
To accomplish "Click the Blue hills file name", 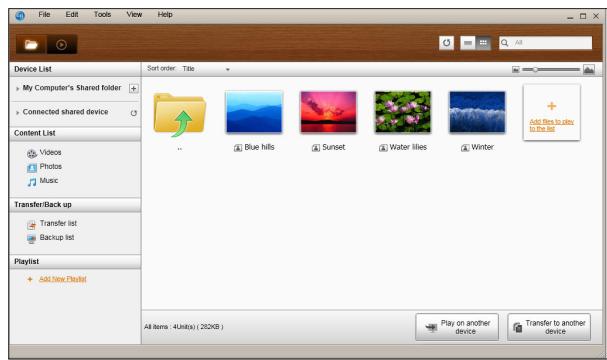I will tap(259, 147).
